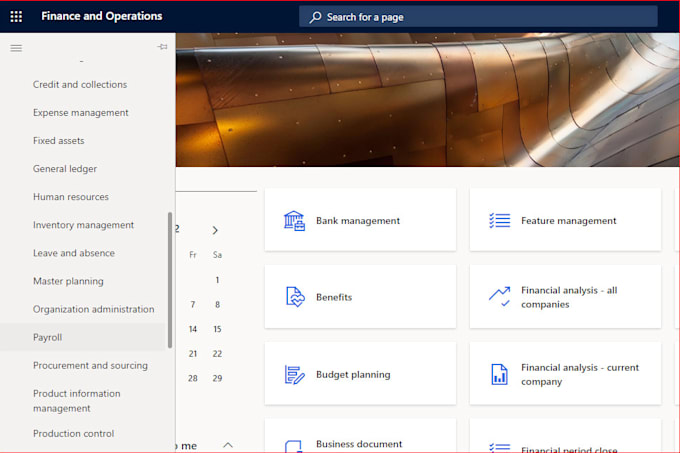Unpin the navigation pane
The width and height of the screenshot is (680, 453).
click(162, 48)
